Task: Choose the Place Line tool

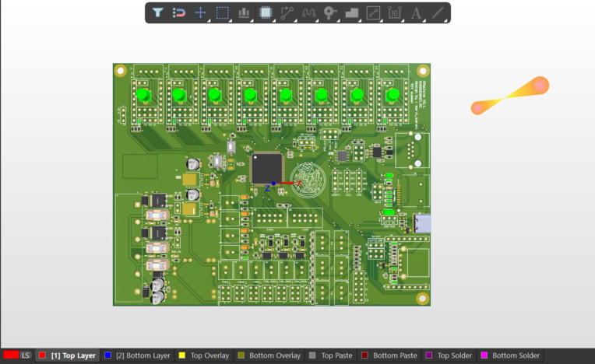Action: click(438, 13)
